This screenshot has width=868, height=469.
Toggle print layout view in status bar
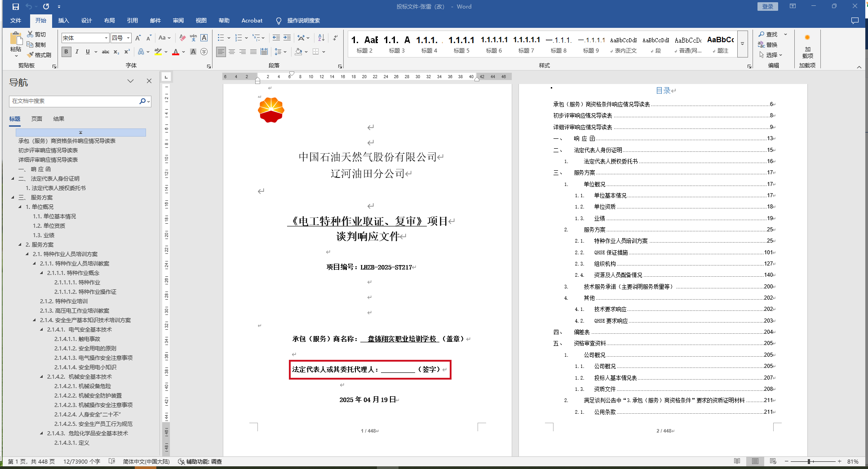tap(755, 461)
